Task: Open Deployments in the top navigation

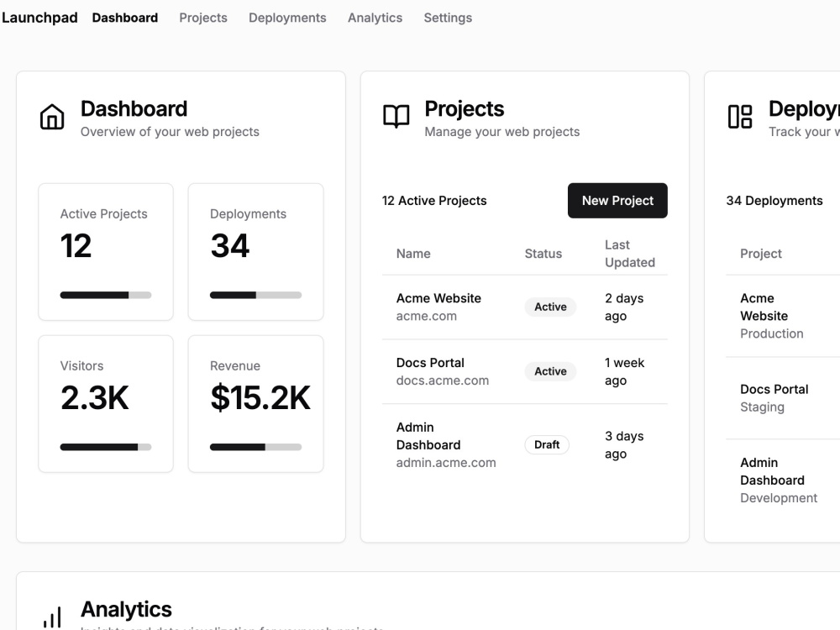Action: point(287,18)
